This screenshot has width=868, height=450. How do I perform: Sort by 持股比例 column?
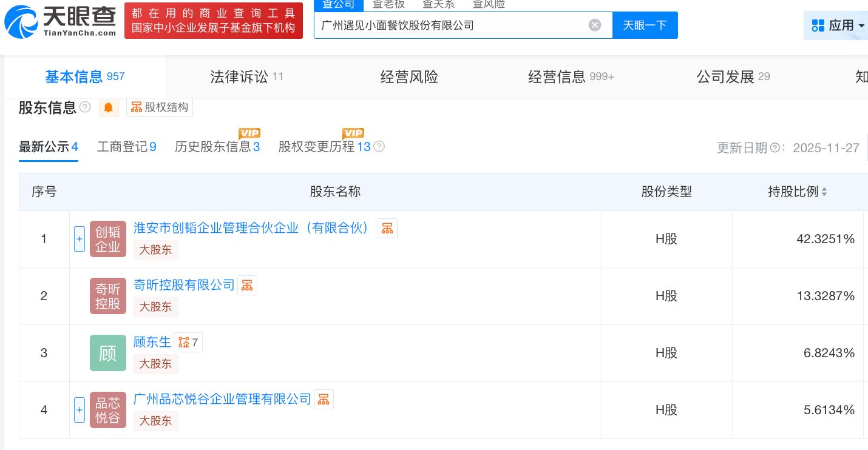[x=797, y=192]
